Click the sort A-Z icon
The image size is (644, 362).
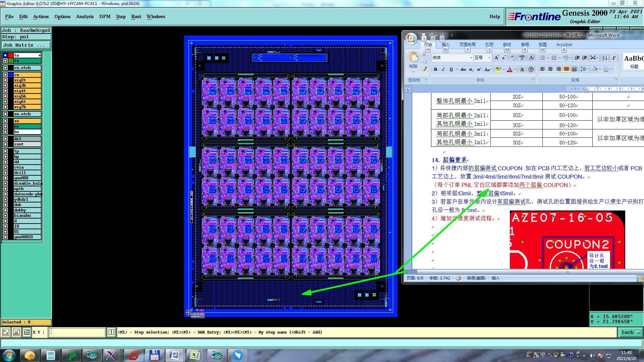click(604, 58)
